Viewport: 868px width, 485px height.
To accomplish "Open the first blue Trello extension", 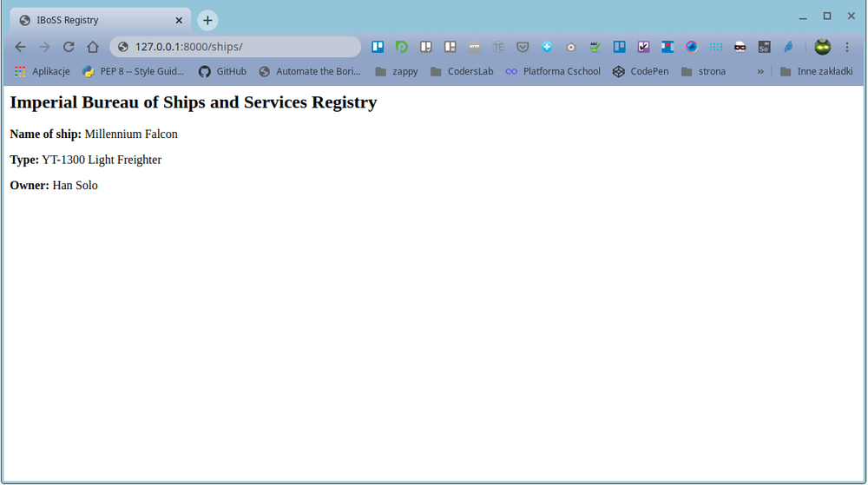I will click(x=378, y=47).
